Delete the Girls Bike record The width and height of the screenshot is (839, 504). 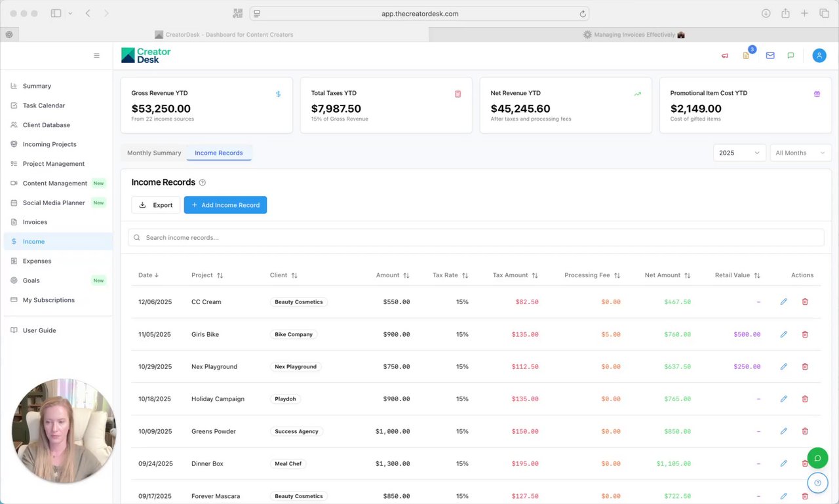coord(805,334)
